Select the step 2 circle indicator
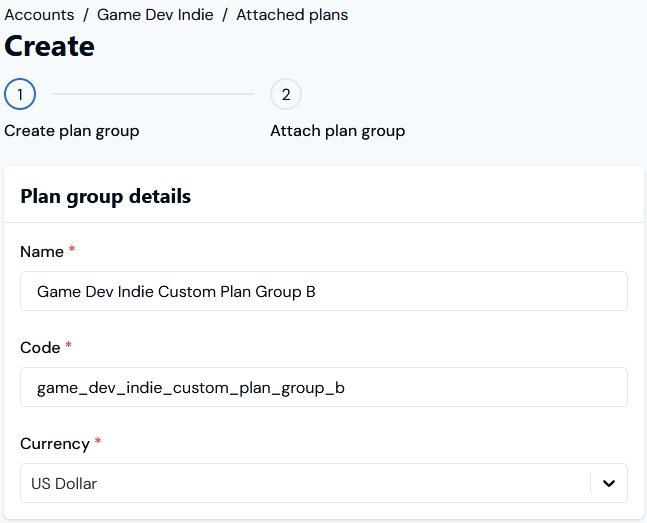This screenshot has height=523, width=647. point(286,94)
